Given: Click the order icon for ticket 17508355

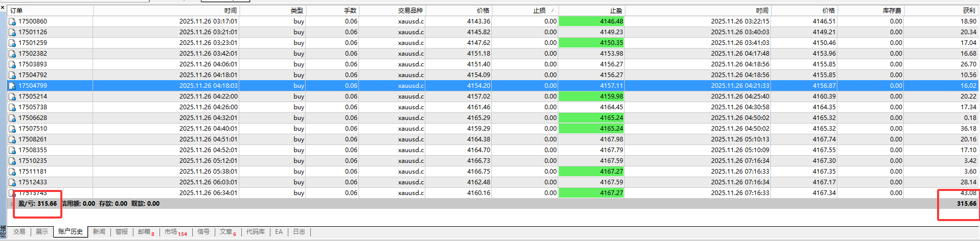Looking at the screenshot, I should tap(12, 150).
